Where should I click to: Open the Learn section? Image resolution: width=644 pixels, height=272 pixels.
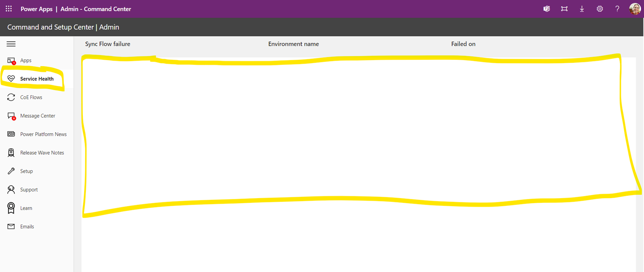26,208
